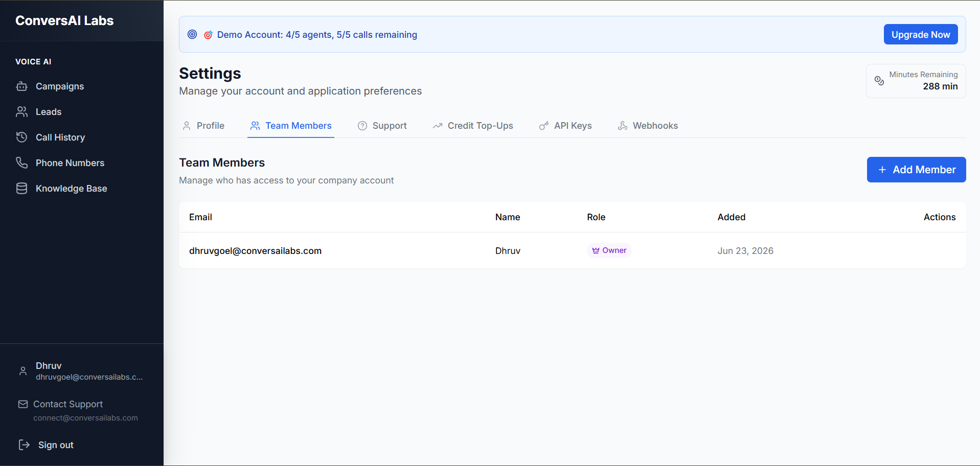Click the Contact Support envelope icon
The height and width of the screenshot is (466, 980).
pos(23,404)
